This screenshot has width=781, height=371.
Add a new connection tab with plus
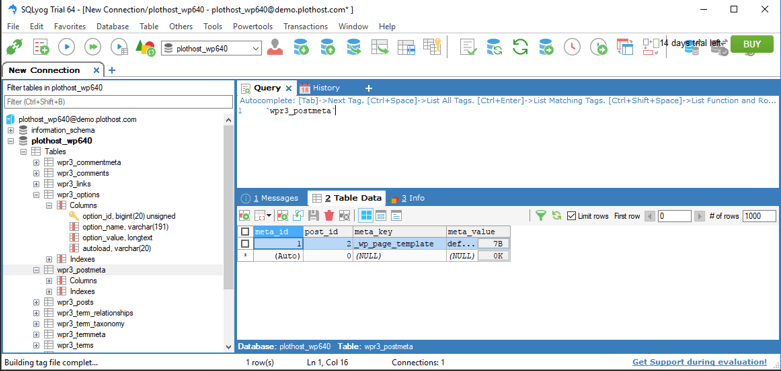[x=112, y=70]
